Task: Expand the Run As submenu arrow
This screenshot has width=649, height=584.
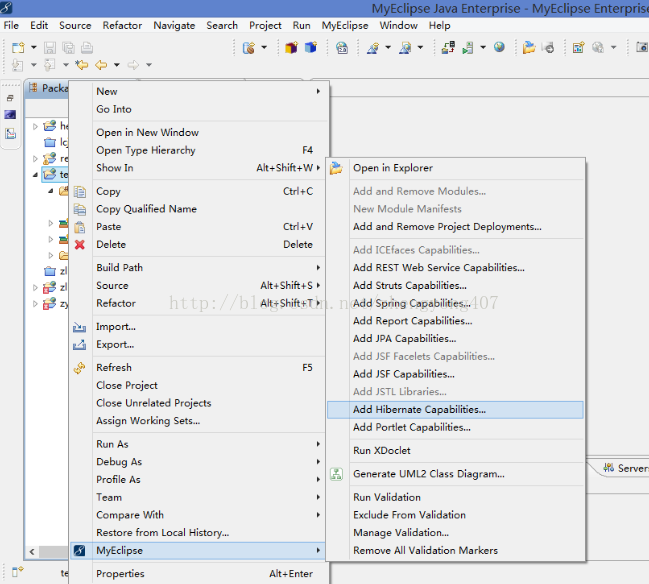Action: [318, 444]
